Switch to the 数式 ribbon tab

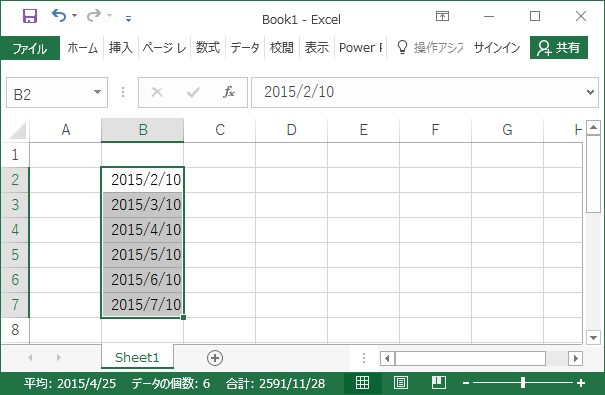[208, 48]
